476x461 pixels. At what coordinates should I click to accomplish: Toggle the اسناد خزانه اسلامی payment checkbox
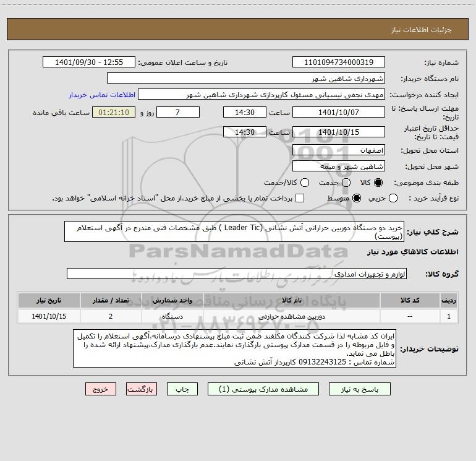point(300,198)
